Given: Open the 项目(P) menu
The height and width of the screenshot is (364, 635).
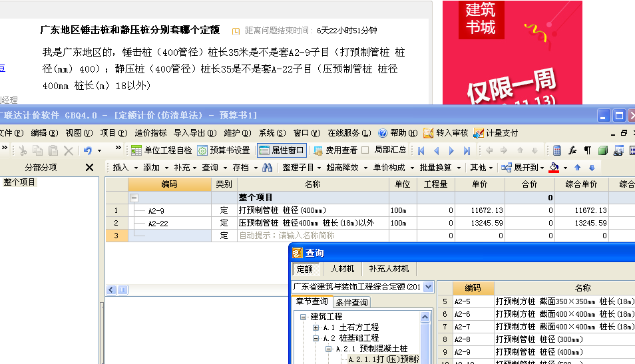Looking at the screenshot, I should point(114,133).
